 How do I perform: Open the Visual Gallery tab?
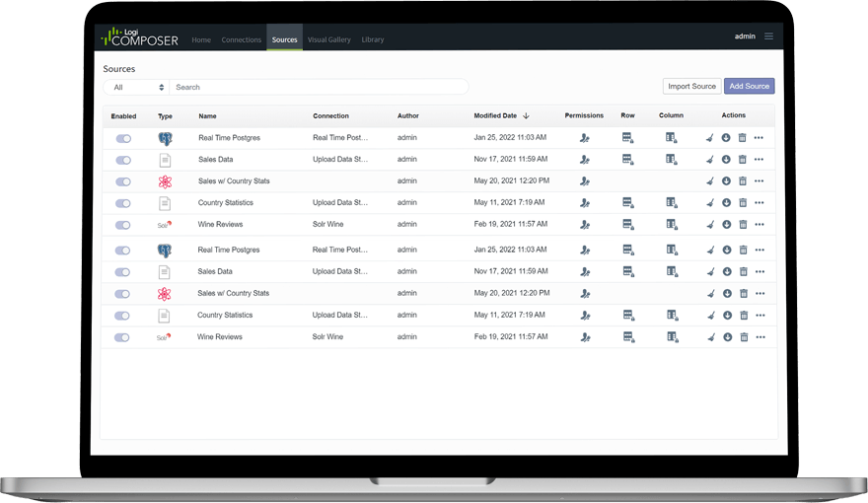328,39
